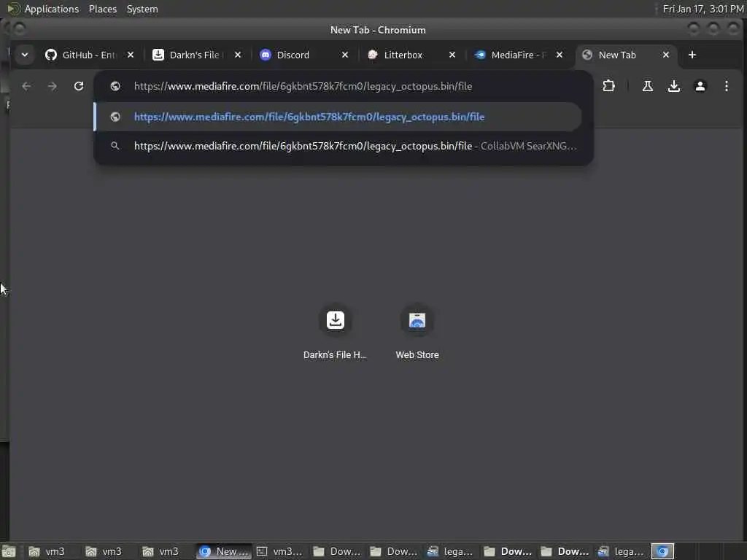This screenshot has height=560, width=747.
Task: Switch to the Darkn's File tab
Action: coord(196,55)
